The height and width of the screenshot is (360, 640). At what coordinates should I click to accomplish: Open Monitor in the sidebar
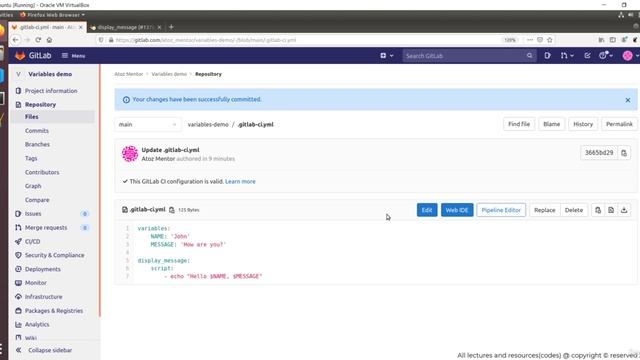point(36,283)
